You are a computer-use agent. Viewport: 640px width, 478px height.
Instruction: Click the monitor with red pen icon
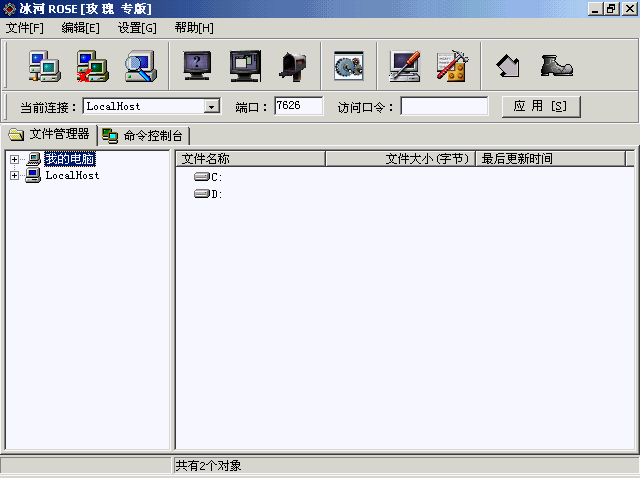[x=405, y=66]
